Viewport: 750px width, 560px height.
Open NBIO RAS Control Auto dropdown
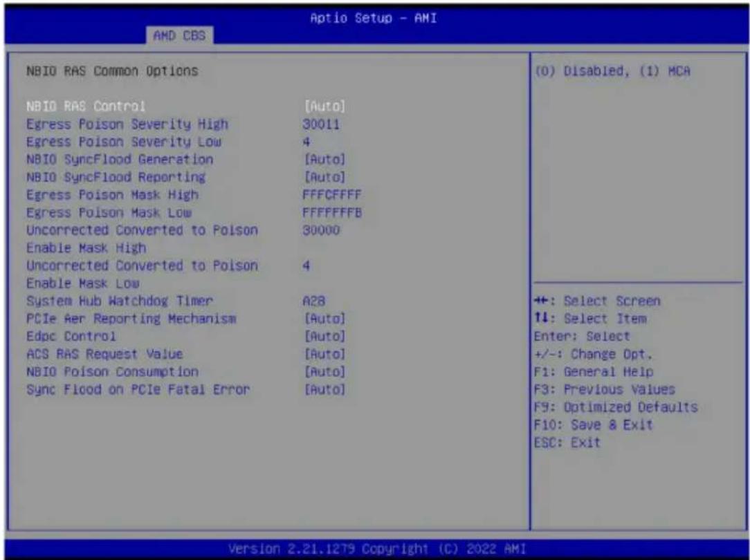coord(324,106)
